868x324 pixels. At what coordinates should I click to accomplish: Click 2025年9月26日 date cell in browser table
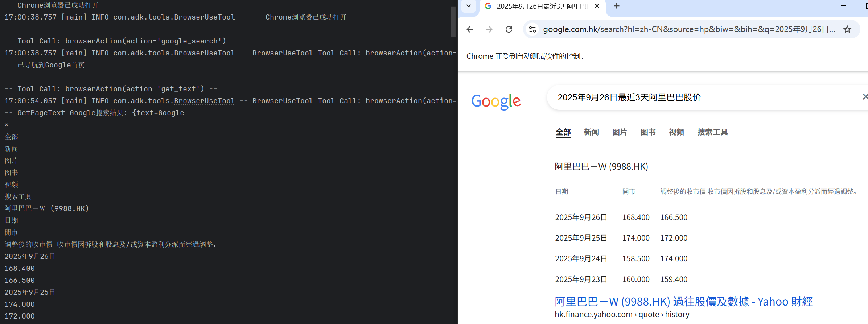(x=581, y=217)
